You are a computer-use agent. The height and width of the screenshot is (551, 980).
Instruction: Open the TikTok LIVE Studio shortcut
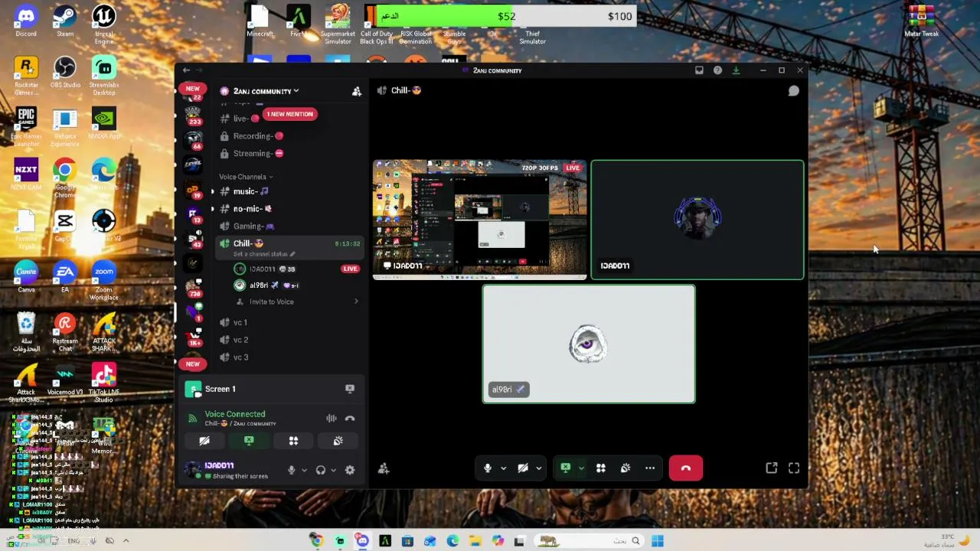[x=104, y=383]
